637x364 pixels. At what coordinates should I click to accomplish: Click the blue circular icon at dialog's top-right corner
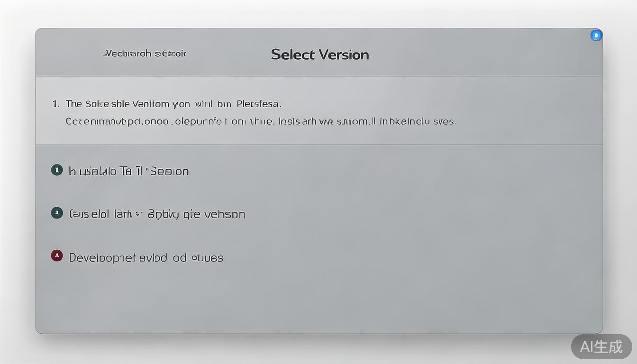tap(596, 35)
